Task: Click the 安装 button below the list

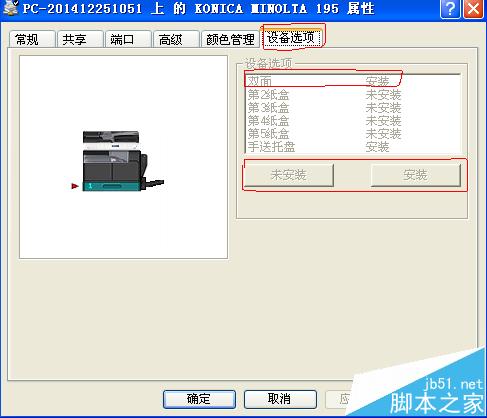Action: [416, 175]
